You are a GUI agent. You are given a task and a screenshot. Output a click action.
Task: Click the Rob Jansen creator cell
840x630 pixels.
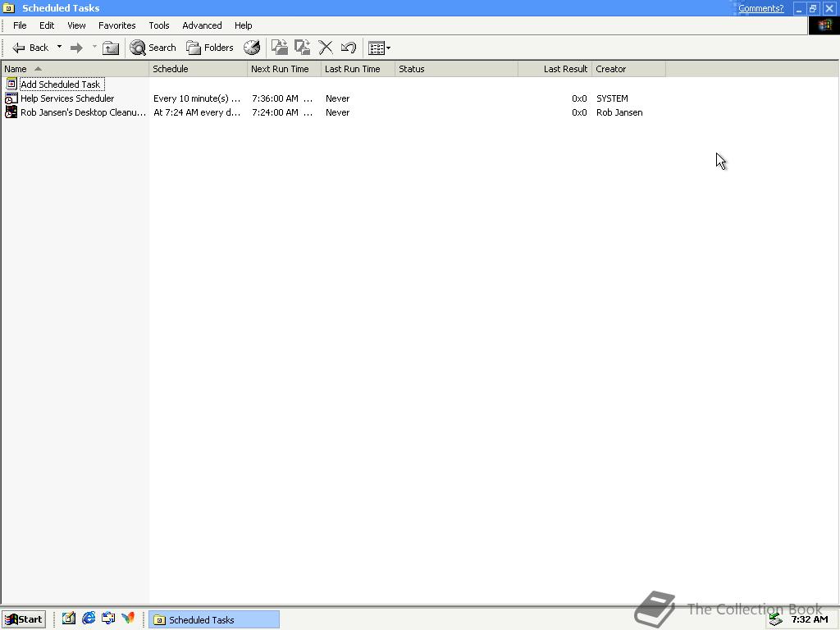pyautogui.click(x=619, y=112)
